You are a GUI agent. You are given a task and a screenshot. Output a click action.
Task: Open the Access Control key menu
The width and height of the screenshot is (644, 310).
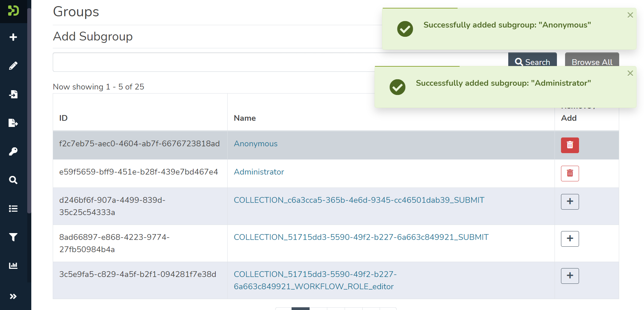click(x=13, y=151)
